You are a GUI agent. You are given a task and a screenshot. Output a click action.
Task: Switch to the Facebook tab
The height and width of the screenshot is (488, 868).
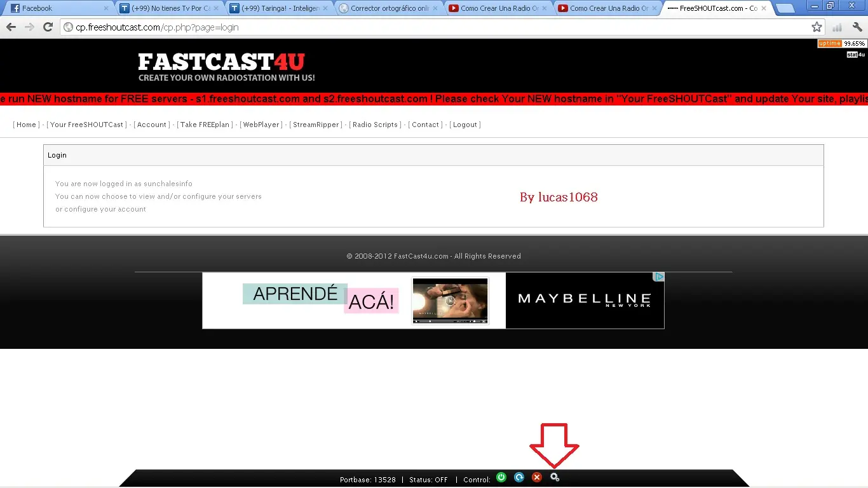(58, 8)
